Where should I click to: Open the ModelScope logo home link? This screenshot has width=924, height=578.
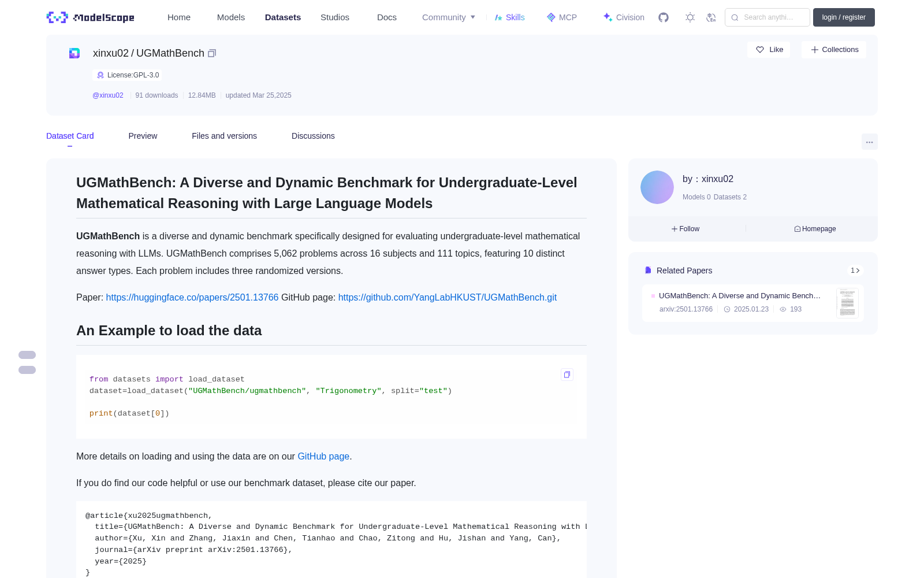pos(90,17)
